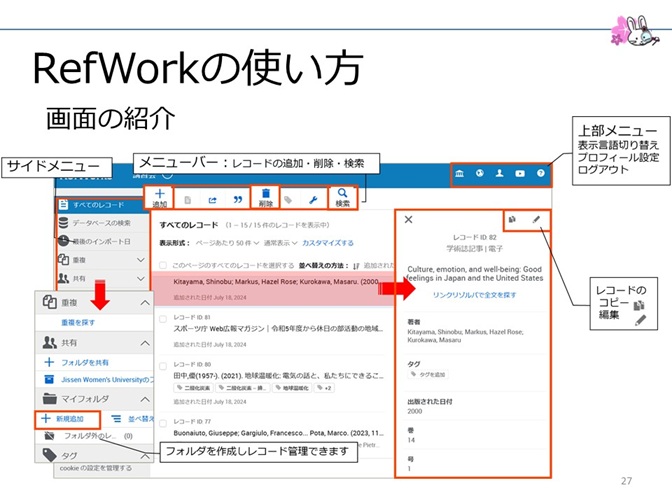
Task: Click the archive box icon beside Jissen Women's University
Action: [49, 379]
